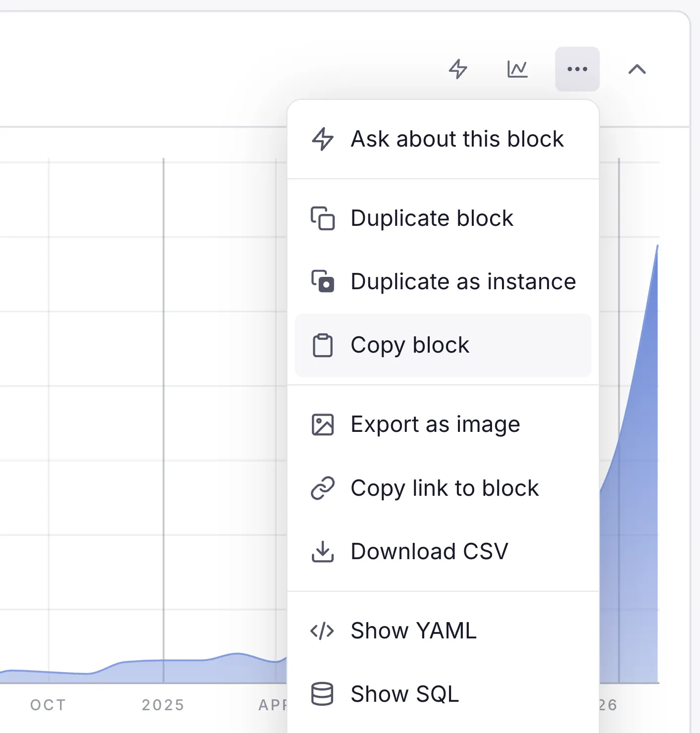Viewport: 700px width, 733px height.
Task: Click the download arrow icon beside Download CSV
Action: point(323,551)
